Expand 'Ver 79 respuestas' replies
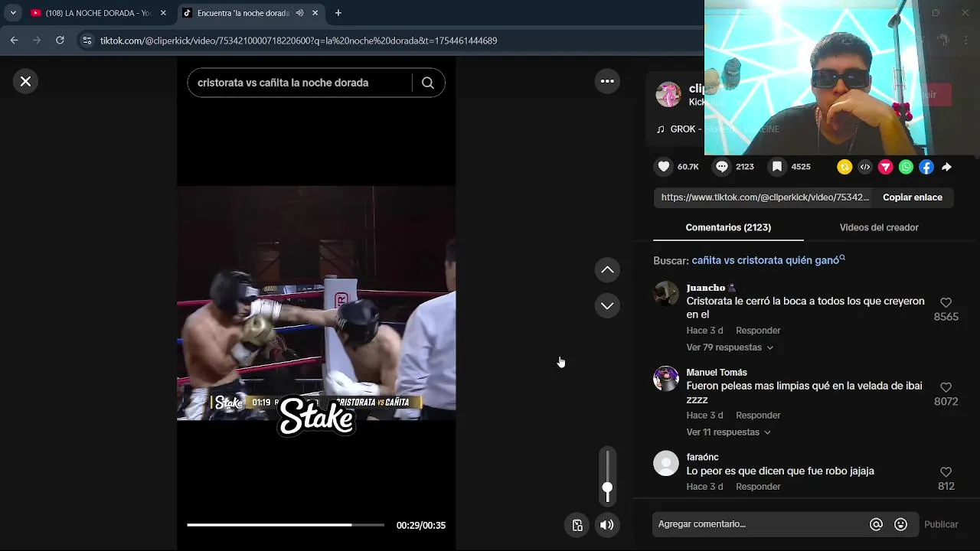The height and width of the screenshot is (551, 980). pos(730,347)
